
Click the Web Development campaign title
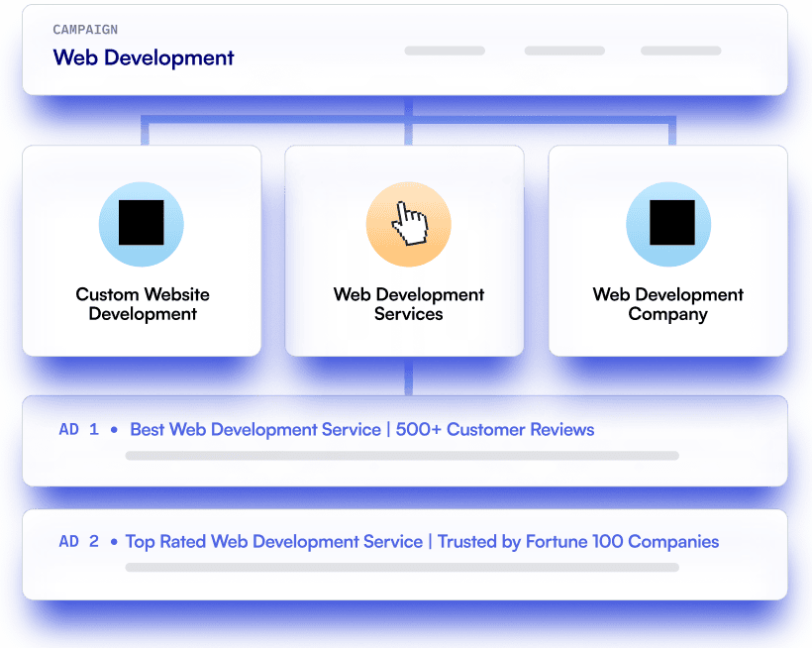pos(144,57)
